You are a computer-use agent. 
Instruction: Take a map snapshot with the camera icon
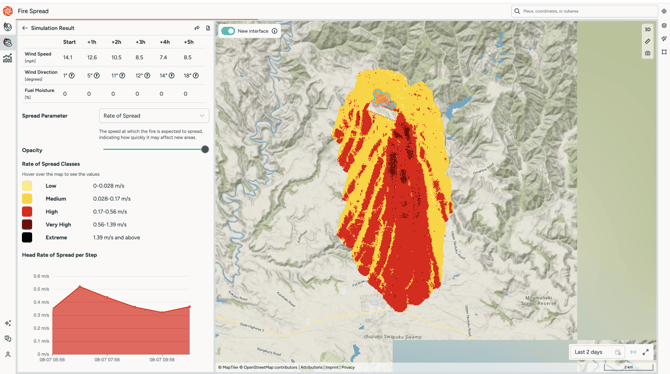pyautogui.click(x=648, y=53)
